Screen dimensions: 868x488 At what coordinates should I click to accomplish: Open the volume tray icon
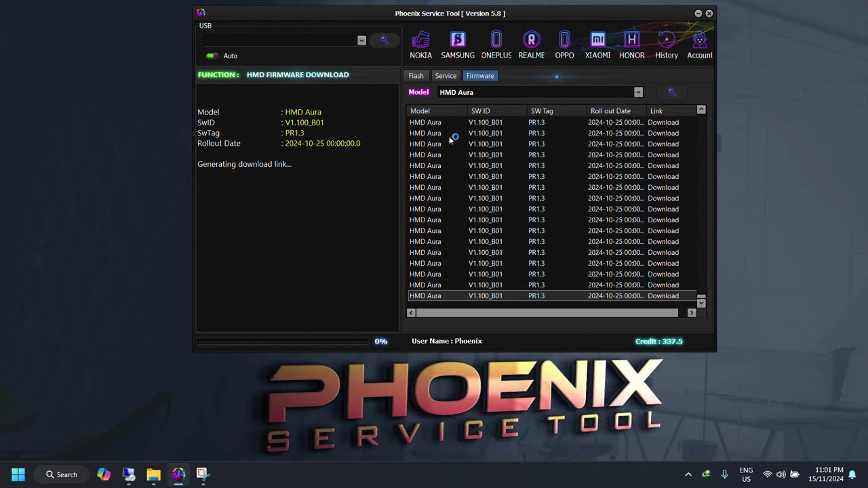click(781, 474)
